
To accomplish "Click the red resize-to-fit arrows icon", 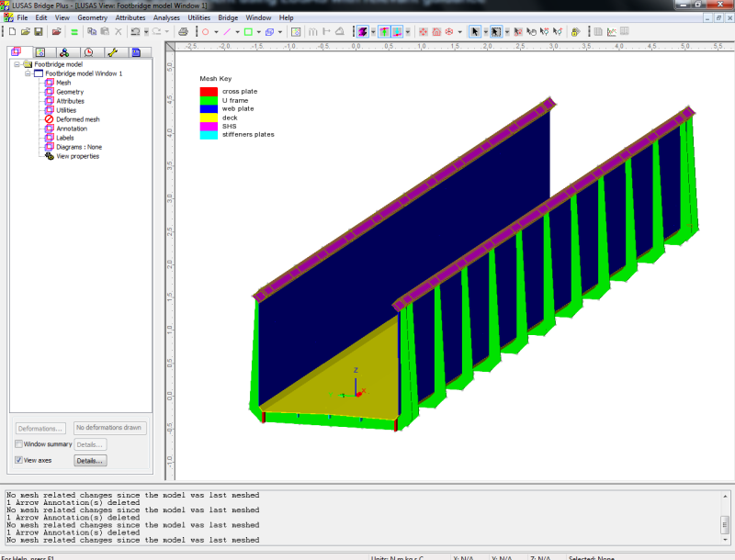I will click(424, 32).
